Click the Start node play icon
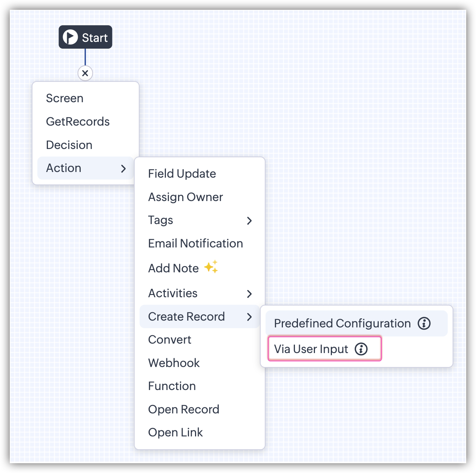This screenshot has width=476, height=473. point(70,37)
